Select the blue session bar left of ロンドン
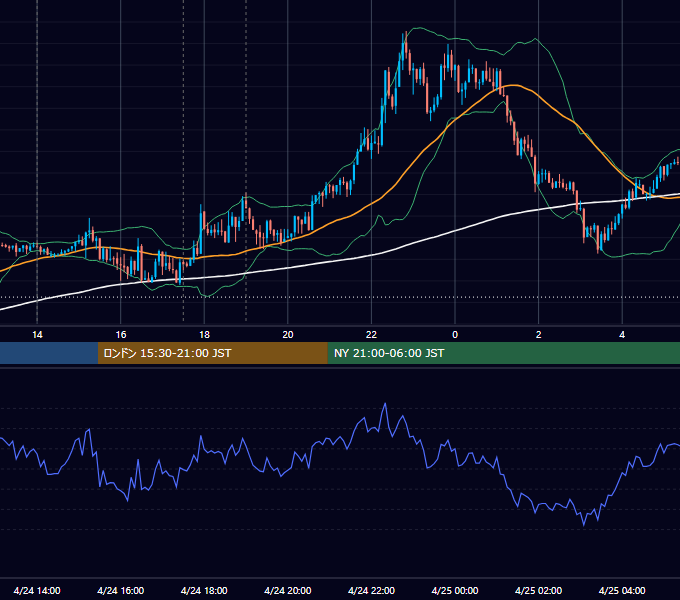The width and height of the screenshot is (680, 600). [x=49, y=353]
